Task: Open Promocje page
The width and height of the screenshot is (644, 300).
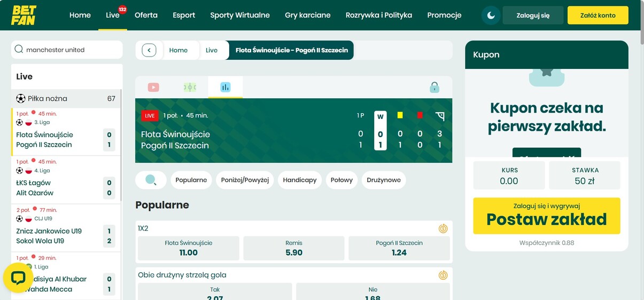Action: (444, 15)
